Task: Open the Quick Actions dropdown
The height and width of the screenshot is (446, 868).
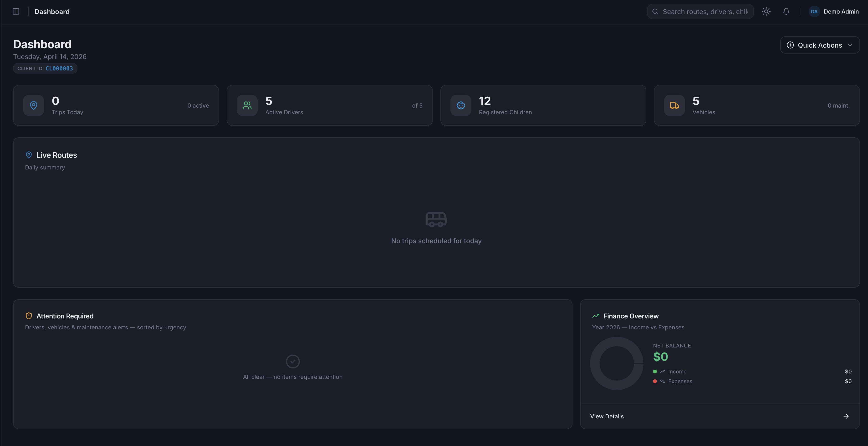Action: [819, 45]
